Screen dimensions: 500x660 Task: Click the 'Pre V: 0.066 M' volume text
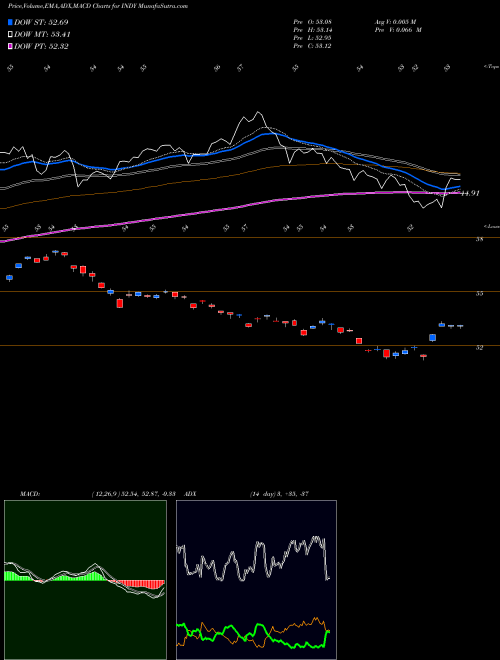click(x=398, y=30)
